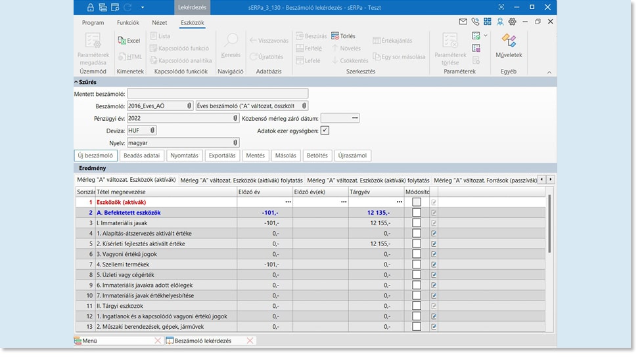Open the Műveletek operations icon
Screen dimensions: 644x361
point(508,41)
